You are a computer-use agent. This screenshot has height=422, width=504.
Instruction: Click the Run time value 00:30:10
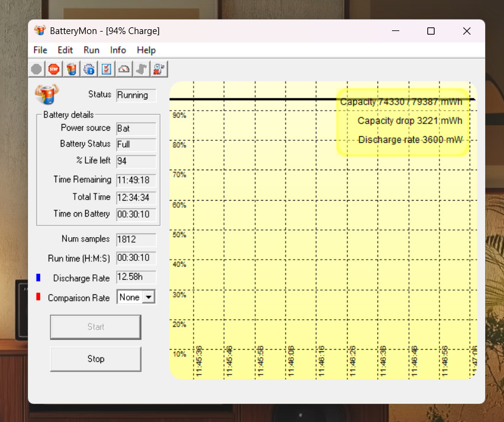tap(136, 258)
